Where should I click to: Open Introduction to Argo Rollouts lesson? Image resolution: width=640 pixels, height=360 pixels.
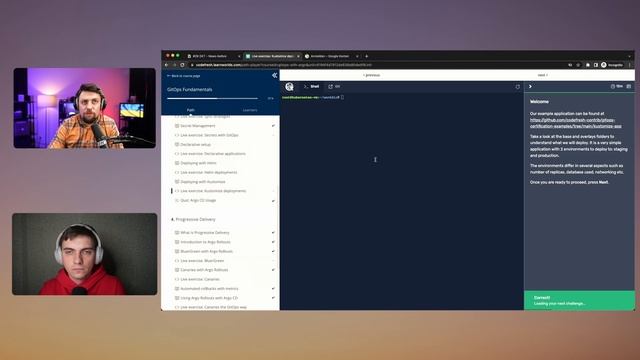pos(205,242)
